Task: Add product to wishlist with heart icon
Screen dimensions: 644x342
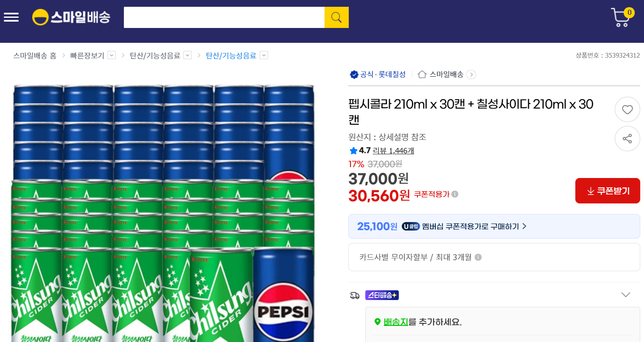Action: (627, 110)
